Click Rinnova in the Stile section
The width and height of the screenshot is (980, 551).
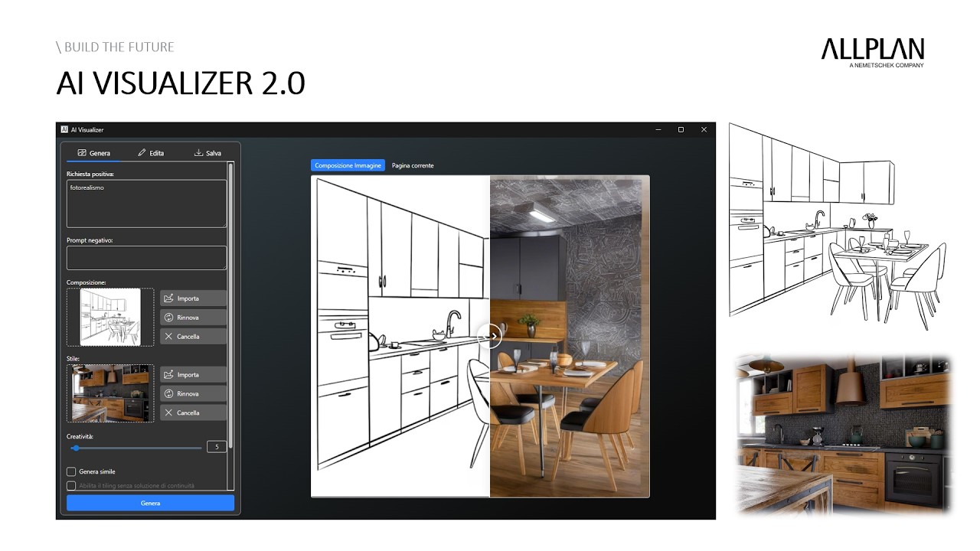(193, 394)
